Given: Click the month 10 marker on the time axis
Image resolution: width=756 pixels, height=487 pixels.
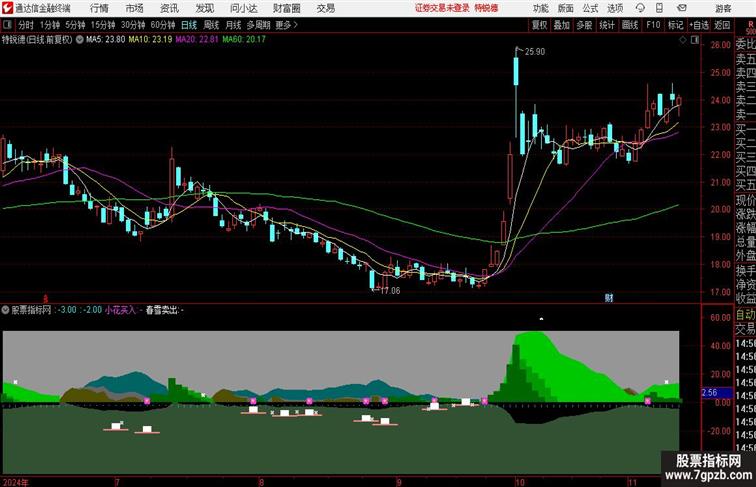Looking at the screenshot, I should point(519,482).
